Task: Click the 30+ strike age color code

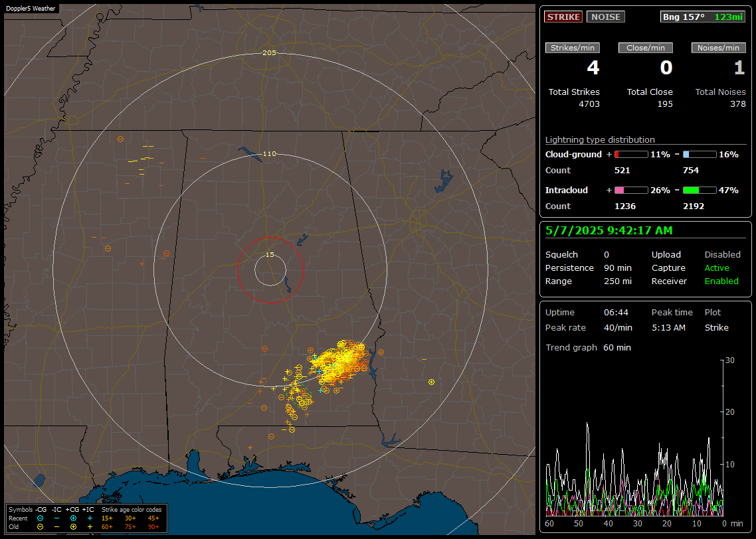Action: click(x=130, y=518)
